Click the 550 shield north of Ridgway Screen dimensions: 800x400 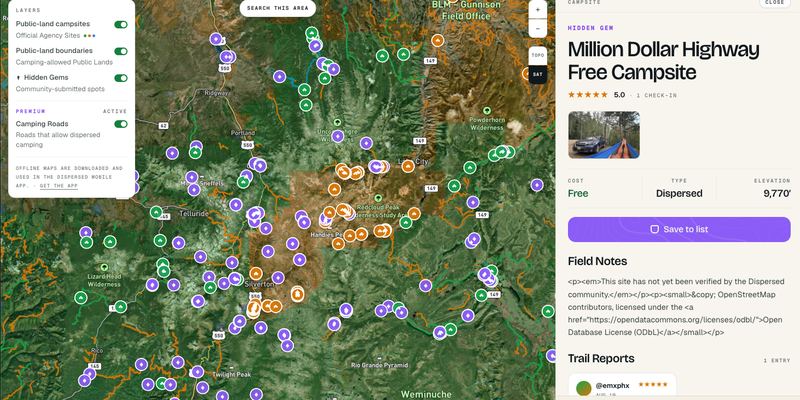225,67
